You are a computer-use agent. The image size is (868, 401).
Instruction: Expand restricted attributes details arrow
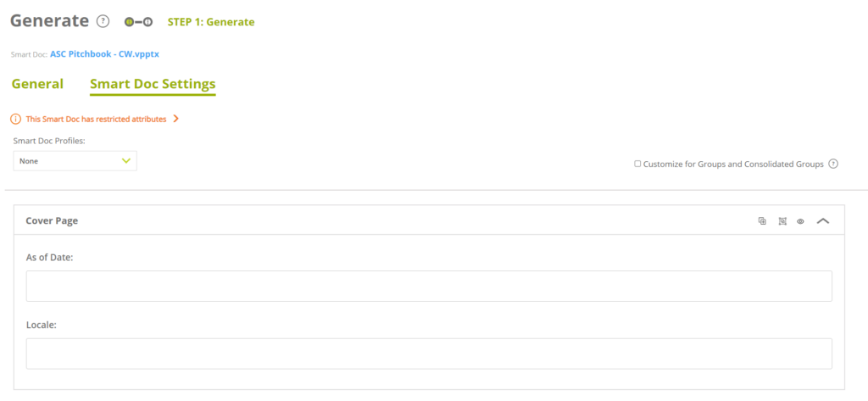(175, 120)
